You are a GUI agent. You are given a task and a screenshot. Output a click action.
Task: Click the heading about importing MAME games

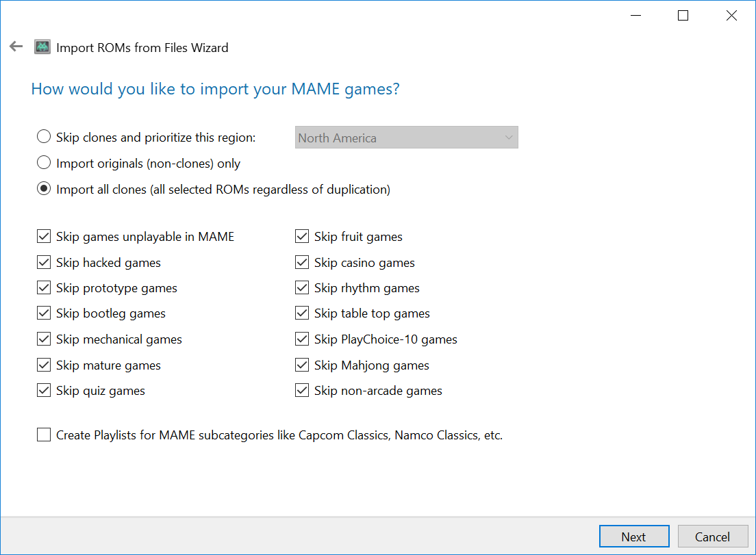[x=215, y=89]
